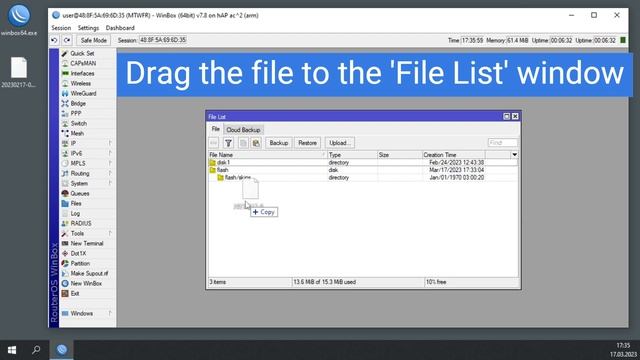This screenshot has height=360, width=640.
Task: Click the Find field in File List
Action: [502, 143]
